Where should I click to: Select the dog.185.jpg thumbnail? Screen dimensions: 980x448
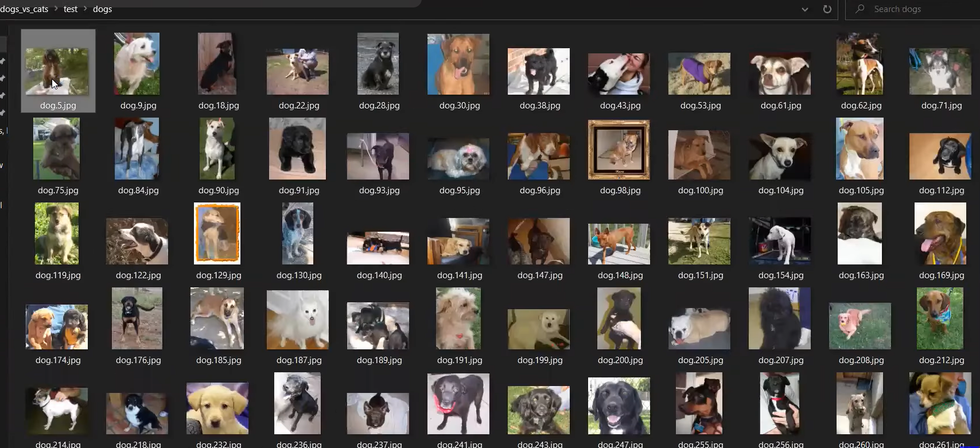pos(217,318)
